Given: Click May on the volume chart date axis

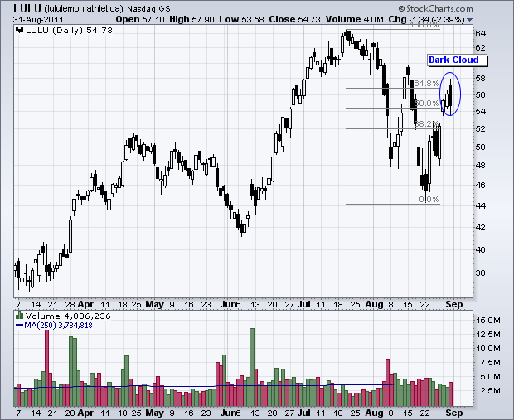Looking at the screenshot, I should tap(154, 413).
